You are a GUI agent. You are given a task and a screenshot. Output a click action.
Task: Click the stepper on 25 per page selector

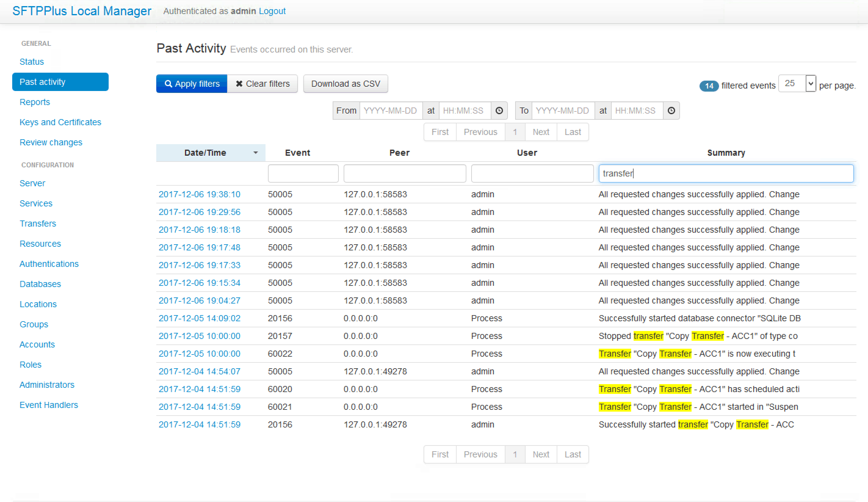(x=811, y=83)
